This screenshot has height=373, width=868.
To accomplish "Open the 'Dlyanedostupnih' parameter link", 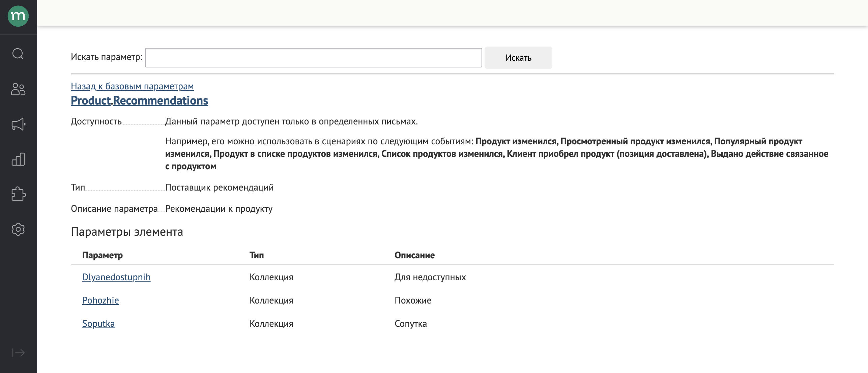I will pos(116,277).
